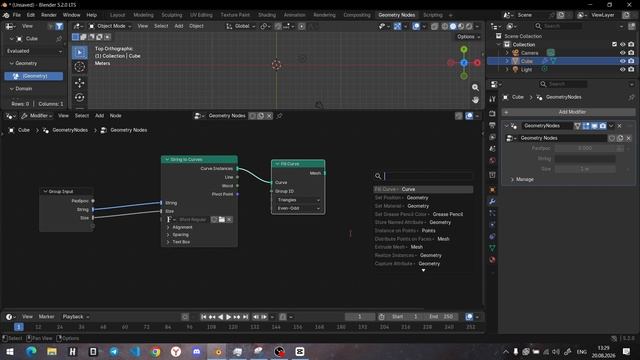Remove the GeometryNodes modifier with X
The height and width of the screenshot is (360, 640).
point(619,126)
